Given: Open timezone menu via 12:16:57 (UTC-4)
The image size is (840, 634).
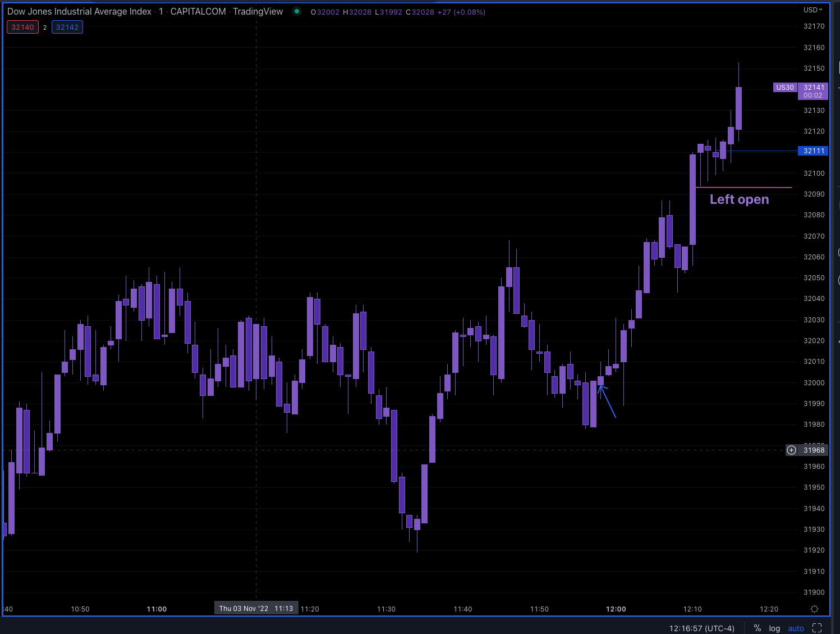Looking at the screenshot, I should (x=701, y=628).
